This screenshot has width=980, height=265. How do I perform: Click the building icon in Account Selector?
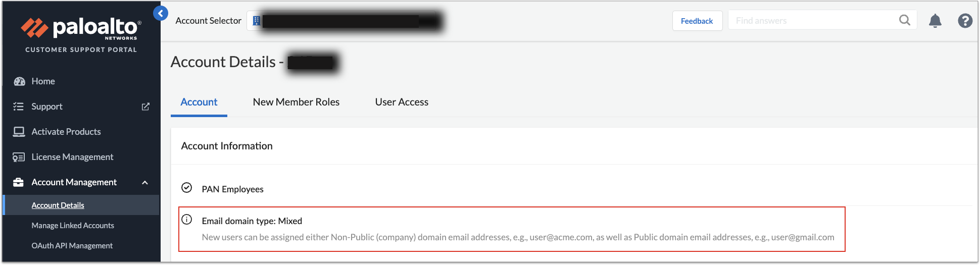tap(257, 21)
